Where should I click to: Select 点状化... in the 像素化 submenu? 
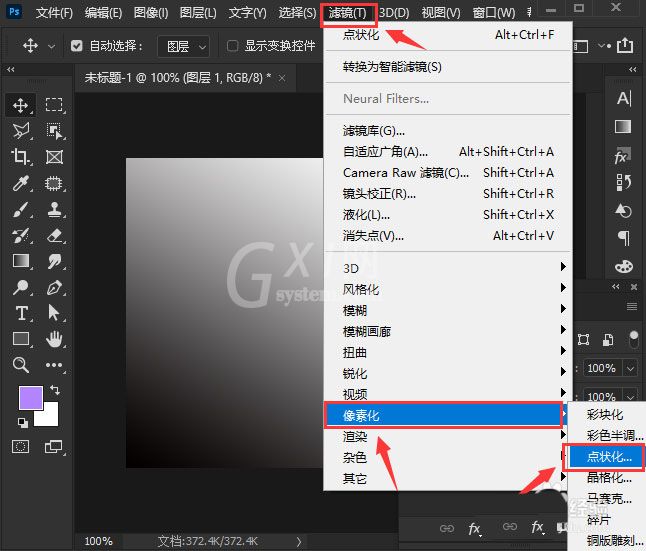(606, 457)
